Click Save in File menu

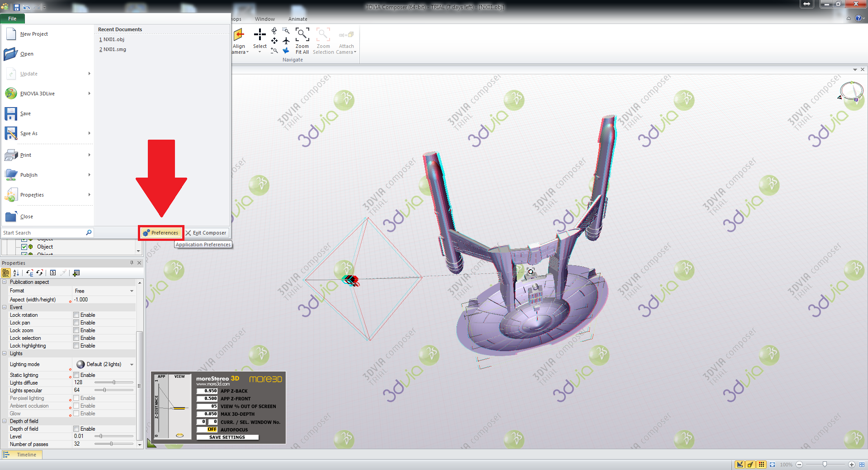click(47, 113)
